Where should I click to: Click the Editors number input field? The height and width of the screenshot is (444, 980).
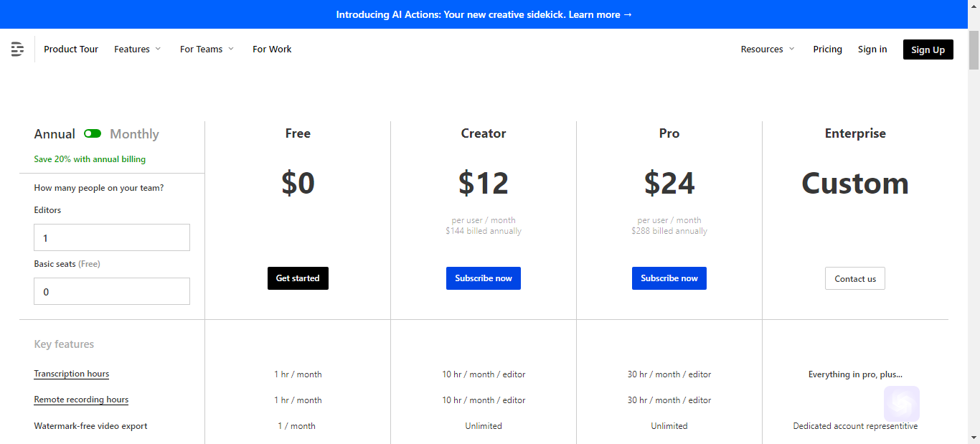[x=112, y=237]
